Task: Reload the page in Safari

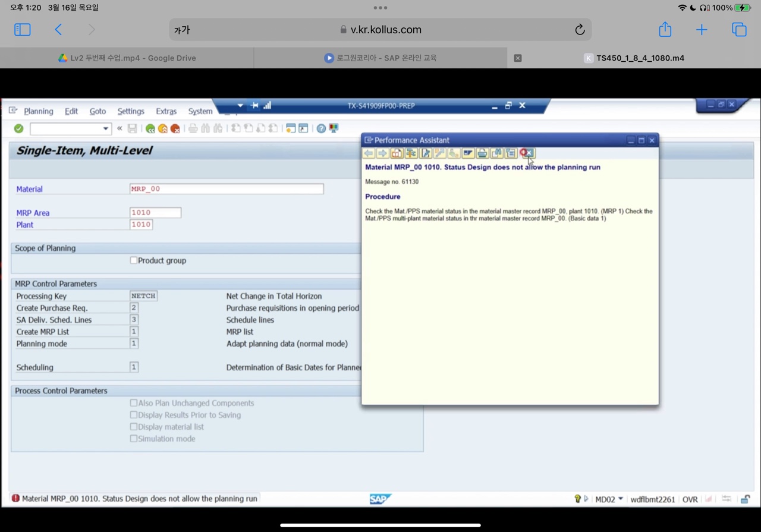Action: 580,30
